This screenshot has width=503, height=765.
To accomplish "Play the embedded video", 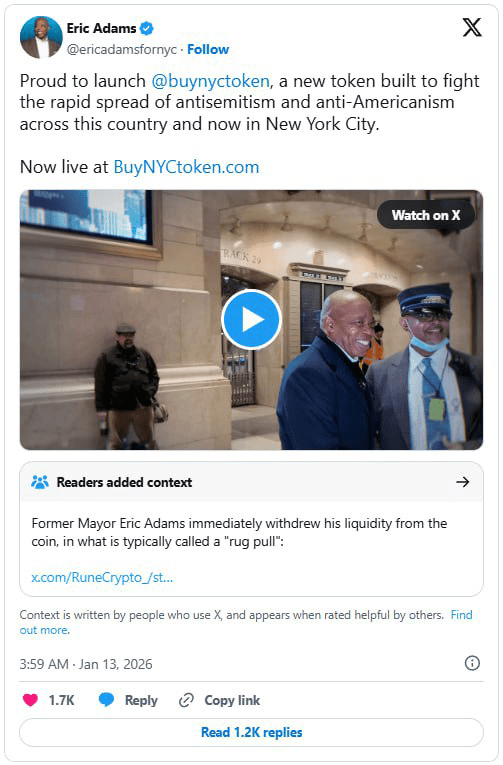I will (x=251, y=320).
